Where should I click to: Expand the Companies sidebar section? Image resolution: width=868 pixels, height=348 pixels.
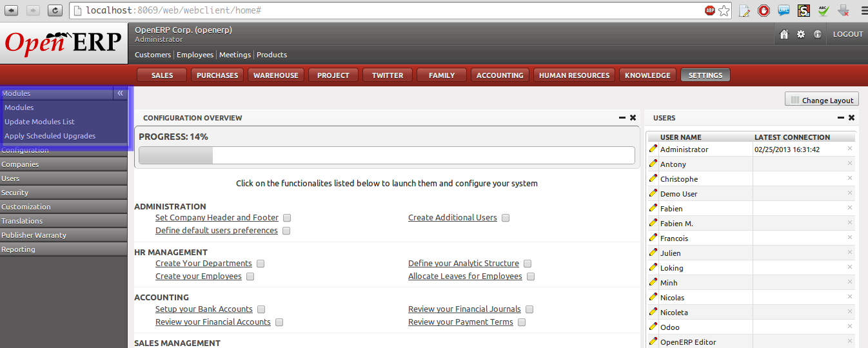point(64,164)
